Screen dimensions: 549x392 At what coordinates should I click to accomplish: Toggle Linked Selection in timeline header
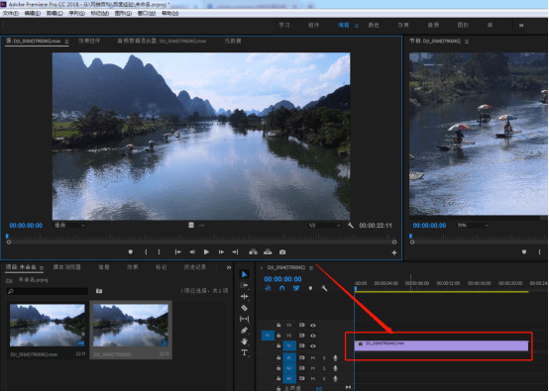click(296, 288)
